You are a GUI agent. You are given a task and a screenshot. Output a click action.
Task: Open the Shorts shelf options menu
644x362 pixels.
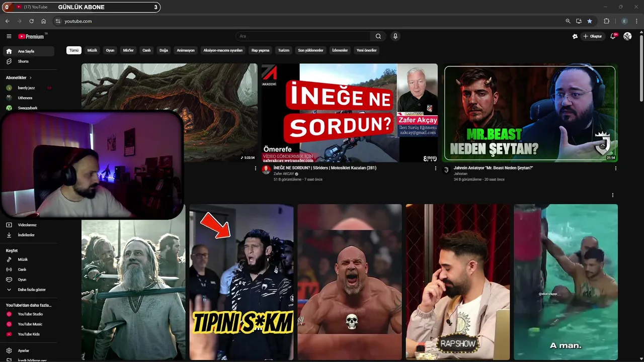[612, 195]
